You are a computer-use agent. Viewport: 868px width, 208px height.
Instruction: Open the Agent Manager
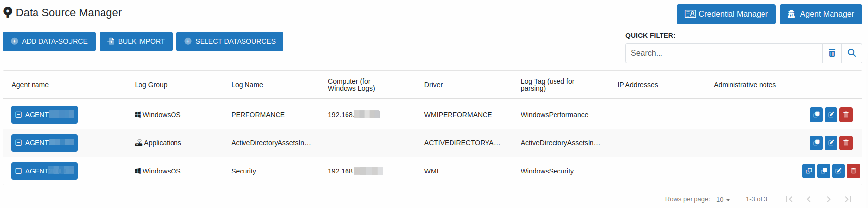point(821,14)
